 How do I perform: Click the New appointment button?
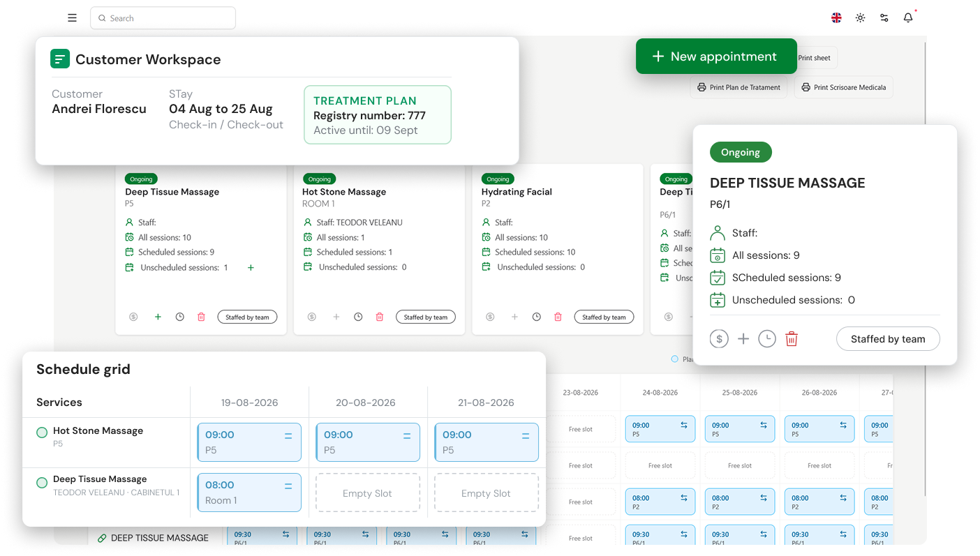click(716, 57)
